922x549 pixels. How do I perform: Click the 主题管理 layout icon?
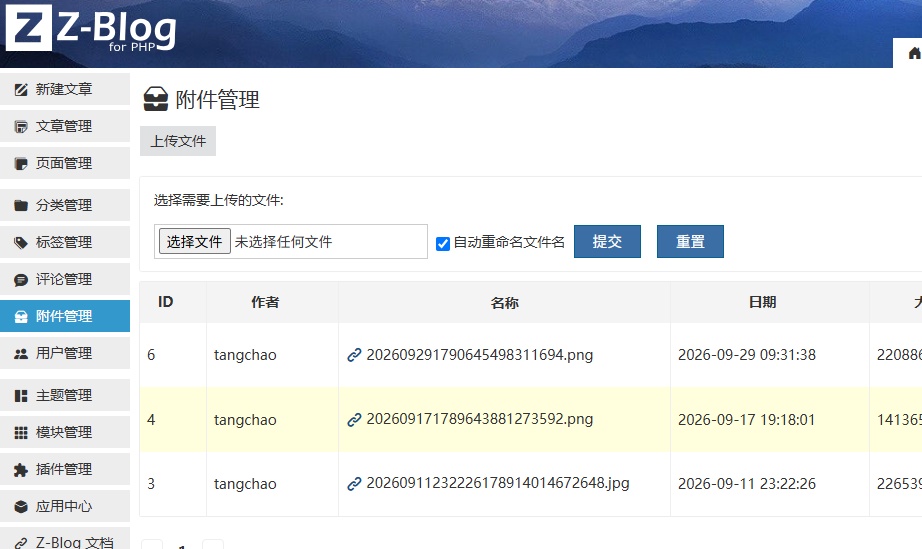[x=21, y=396]
